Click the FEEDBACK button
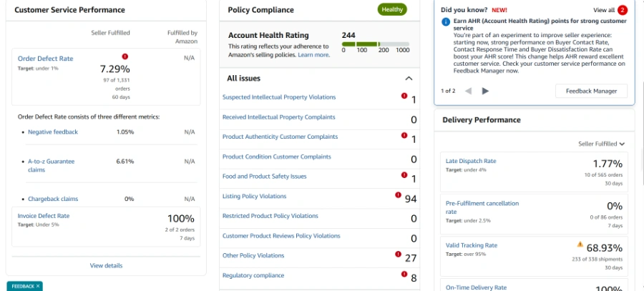644x291 pixels. tap(23, 286)
